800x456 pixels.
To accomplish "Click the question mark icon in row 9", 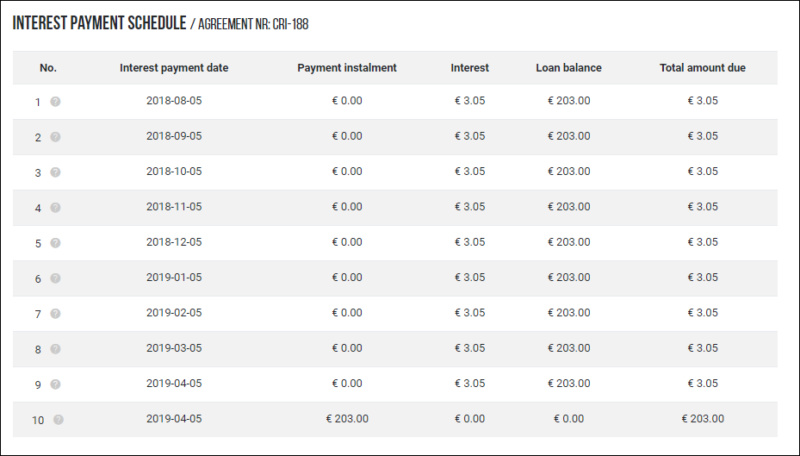I will 55,384.
